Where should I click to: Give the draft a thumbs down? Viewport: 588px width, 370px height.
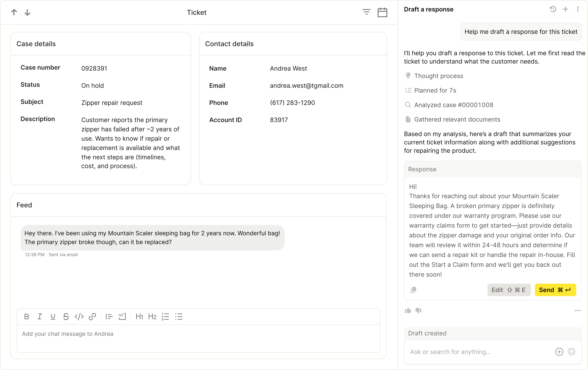click(418, 310)
